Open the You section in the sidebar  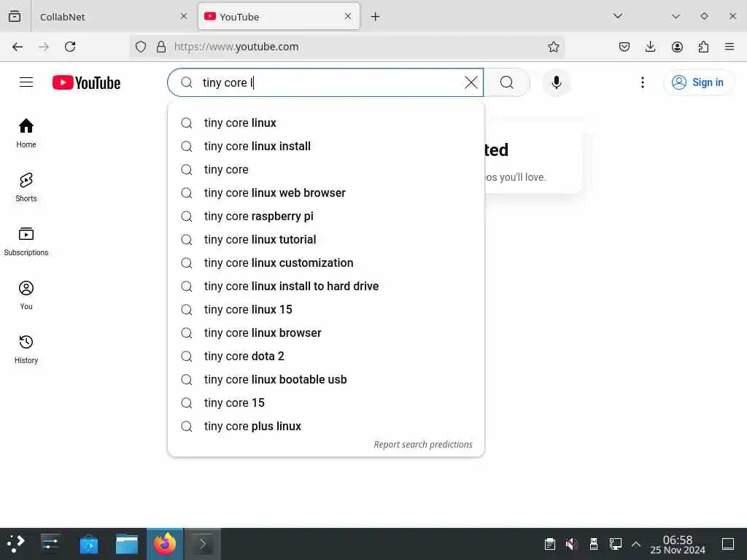click(x=26, y=296)
